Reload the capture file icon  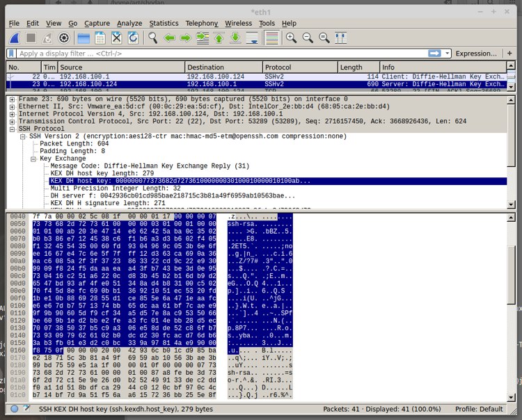(x=133, y=38)
